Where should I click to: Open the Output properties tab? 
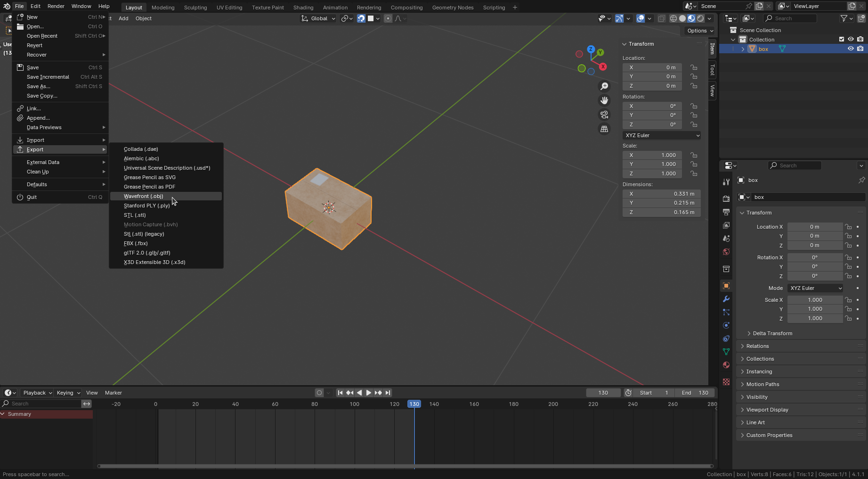pos(726,212)
